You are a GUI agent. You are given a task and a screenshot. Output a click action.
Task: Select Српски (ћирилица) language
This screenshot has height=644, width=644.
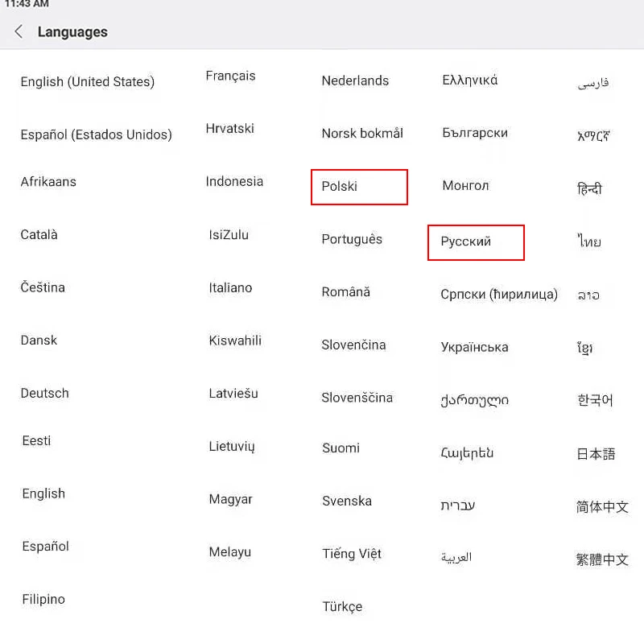pyautogui.click(x=499, y=294)
